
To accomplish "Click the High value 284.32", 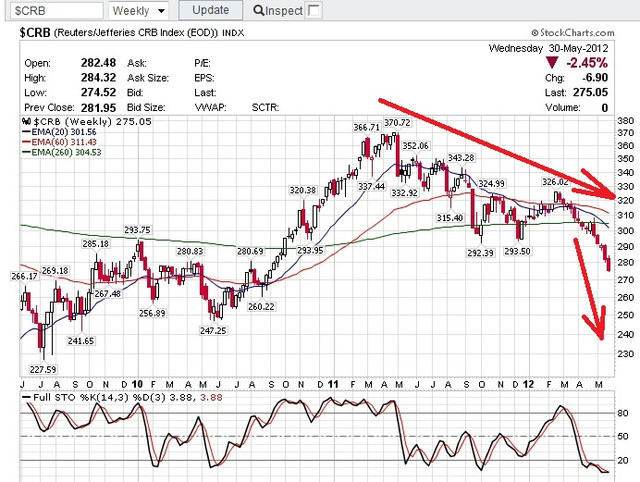I will (x=98, y=78).
